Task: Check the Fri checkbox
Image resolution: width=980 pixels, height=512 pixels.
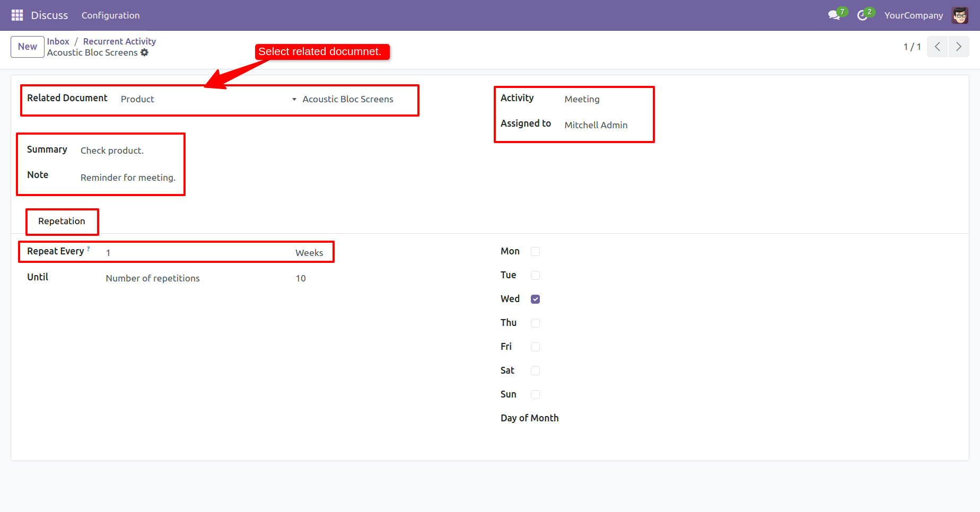Action: click(x=535, y=347)
